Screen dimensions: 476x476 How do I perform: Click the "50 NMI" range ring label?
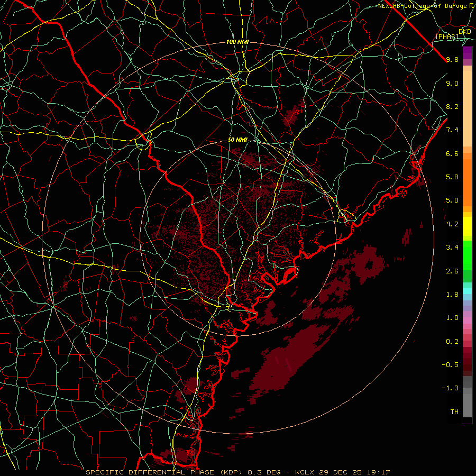point(237,140)
